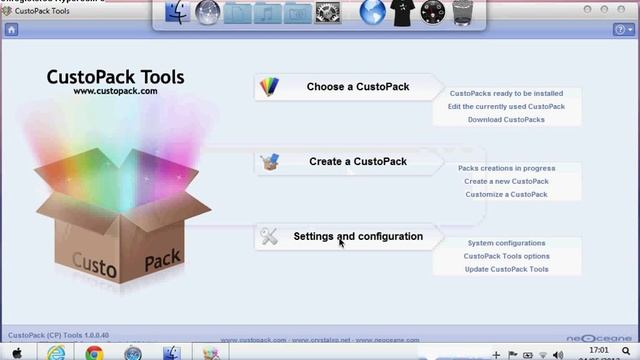Open CustoPacks ready to be installed
The width and height of the screenshot is (640, 360).
[506, 93]
